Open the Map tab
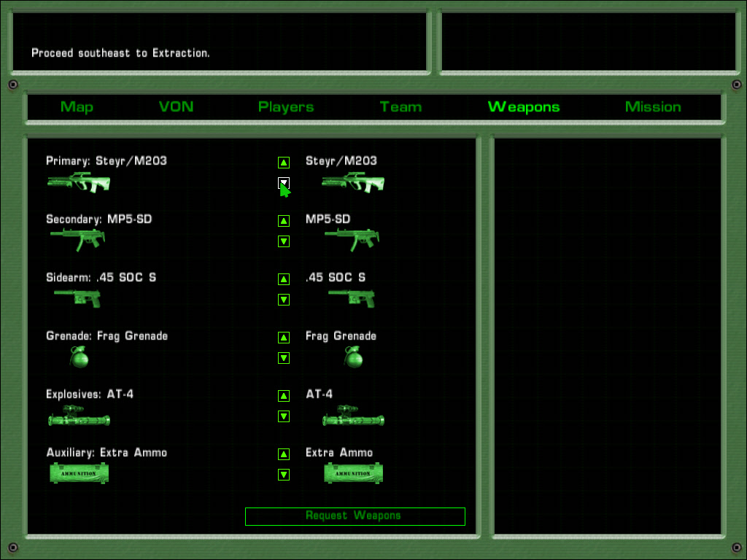The height and width of the screenshot is (560, 747). 77,106
